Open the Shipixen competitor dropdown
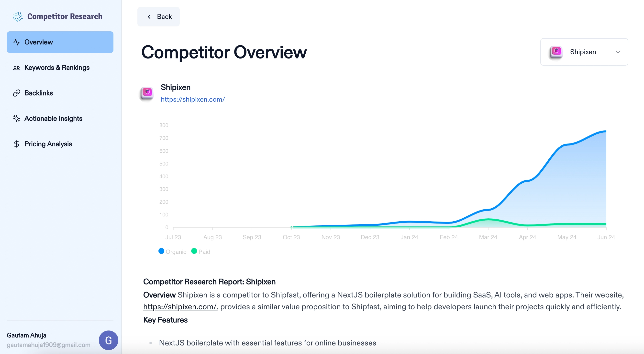 [x=584, y=52]
